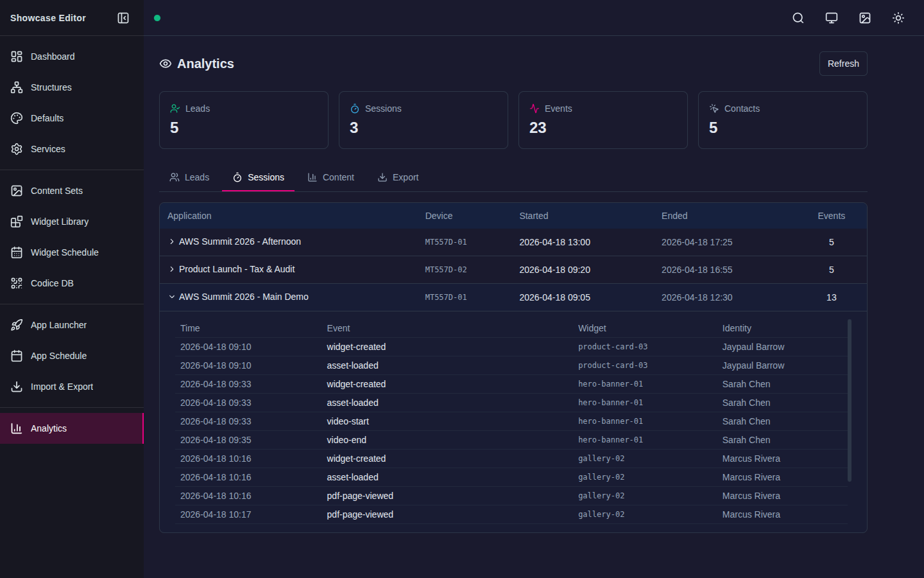The height and width of the screenshot is (578, 924).
Task: Click the eye icon beside Analytics heading
Action: coord(166,64)
